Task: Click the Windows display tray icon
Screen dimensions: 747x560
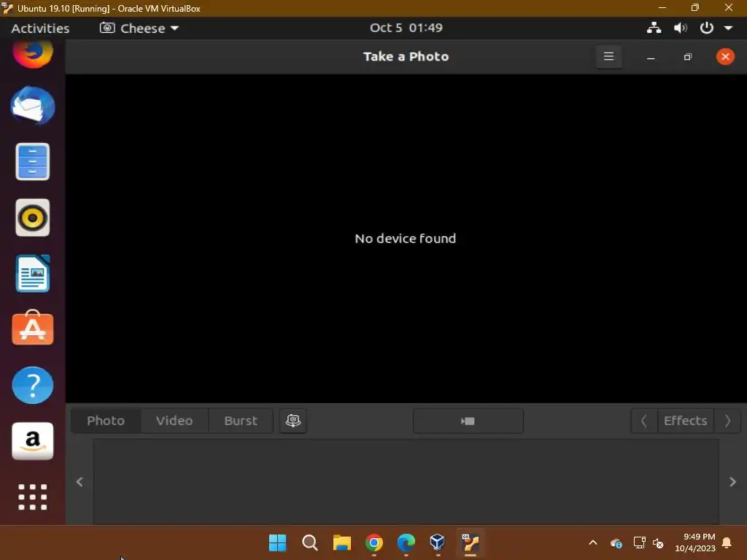Action: [x=639, y=542]
